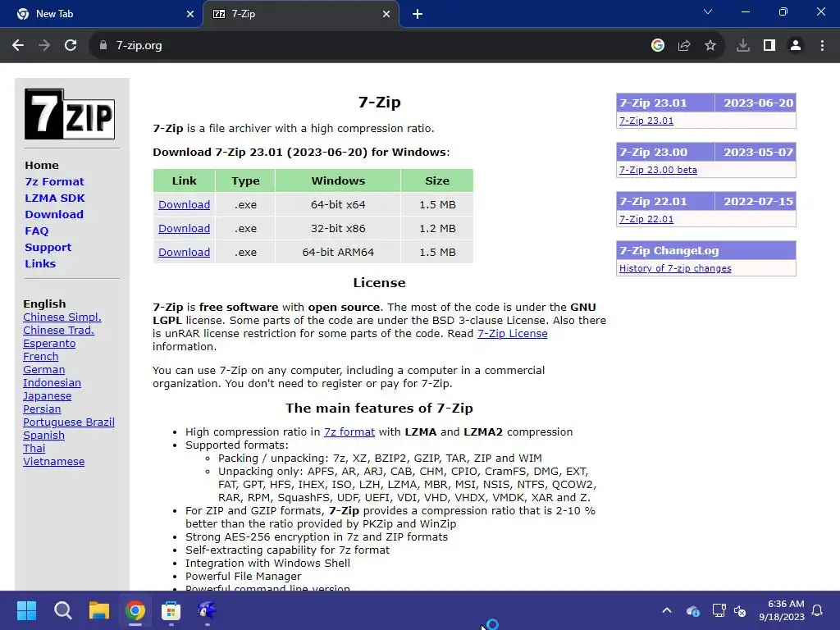Screen dimensions: 840x630
Task: Open Chrome profile avatar
Action: pos(796,46)
